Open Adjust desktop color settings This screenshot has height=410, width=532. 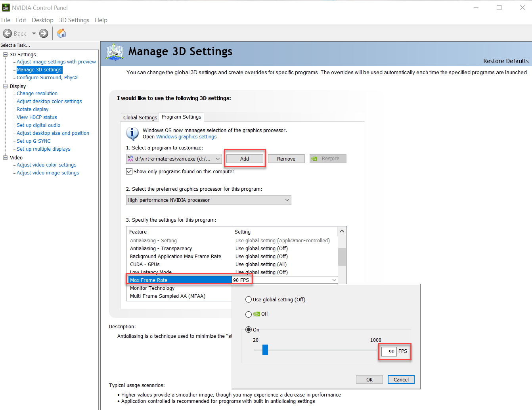49,102
